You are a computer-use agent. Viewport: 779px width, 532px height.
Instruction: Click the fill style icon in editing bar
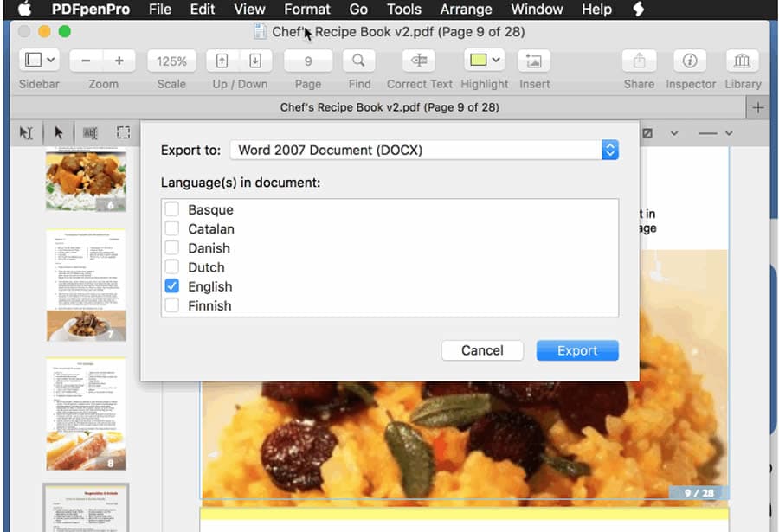tap(647, 133)
